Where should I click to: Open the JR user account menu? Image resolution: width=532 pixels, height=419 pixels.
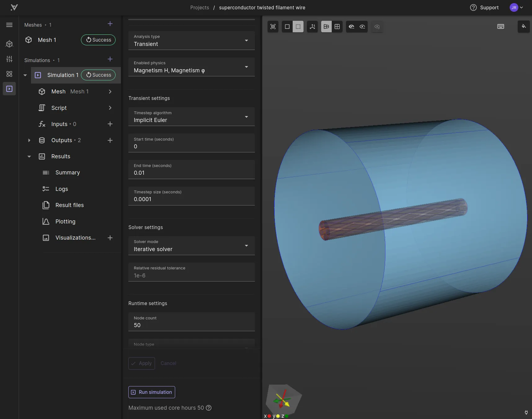pyautogui.click(x=516, y=7)
